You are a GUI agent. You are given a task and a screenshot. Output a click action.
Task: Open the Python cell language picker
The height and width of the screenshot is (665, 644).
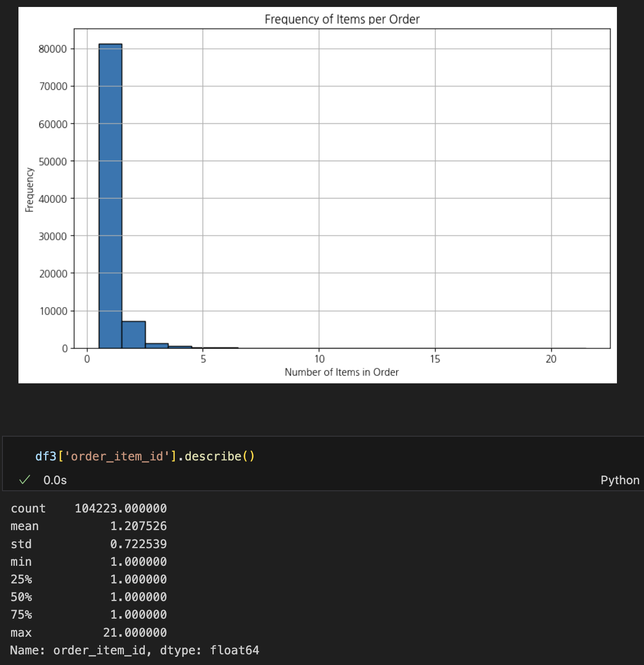pyautogui.click(x=620, y=480)
